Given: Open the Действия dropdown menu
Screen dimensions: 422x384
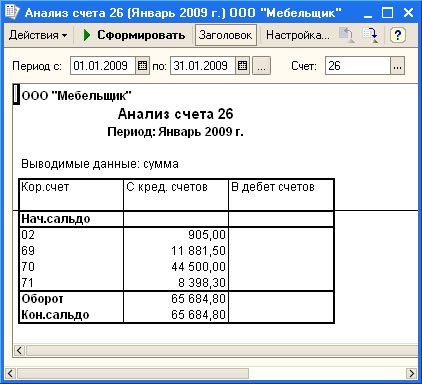Looking at the screenshot, I should tap(38, 35).
